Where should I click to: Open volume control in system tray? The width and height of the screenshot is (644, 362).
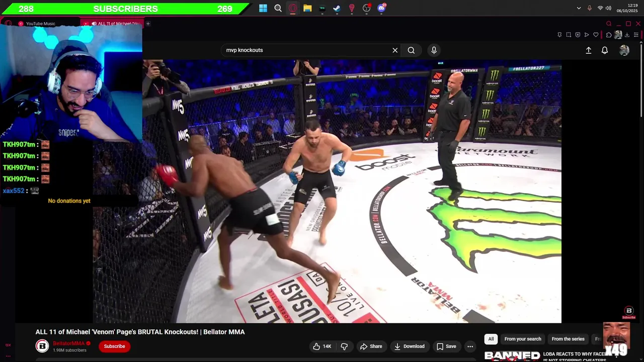pos(608,8)
